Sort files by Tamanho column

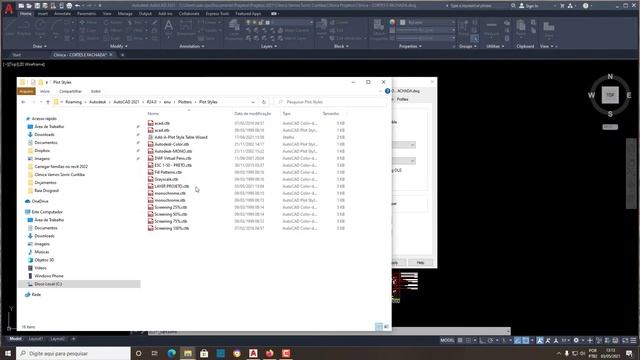tap(331, 113)
